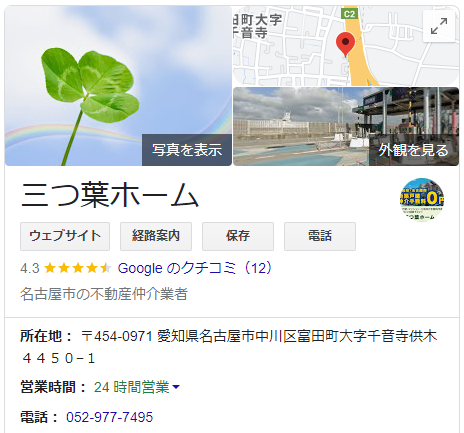
Task: Click the 写真を表示 photo button
Action: (187, 150)
